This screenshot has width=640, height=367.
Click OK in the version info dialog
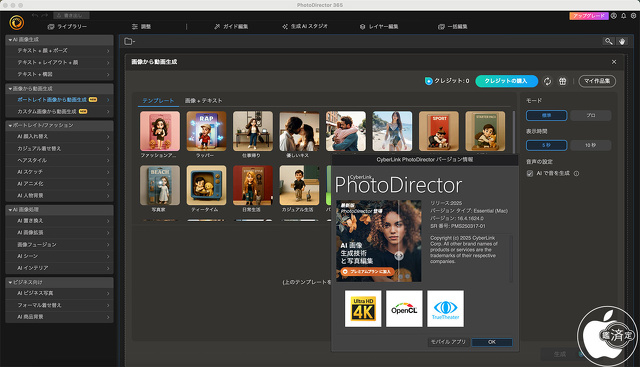(492, 342)
